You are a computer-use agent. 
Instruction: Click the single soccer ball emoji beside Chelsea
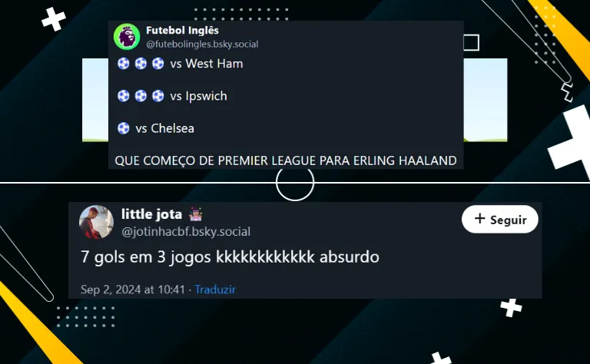pyautogui.click(x=124, y=128)
